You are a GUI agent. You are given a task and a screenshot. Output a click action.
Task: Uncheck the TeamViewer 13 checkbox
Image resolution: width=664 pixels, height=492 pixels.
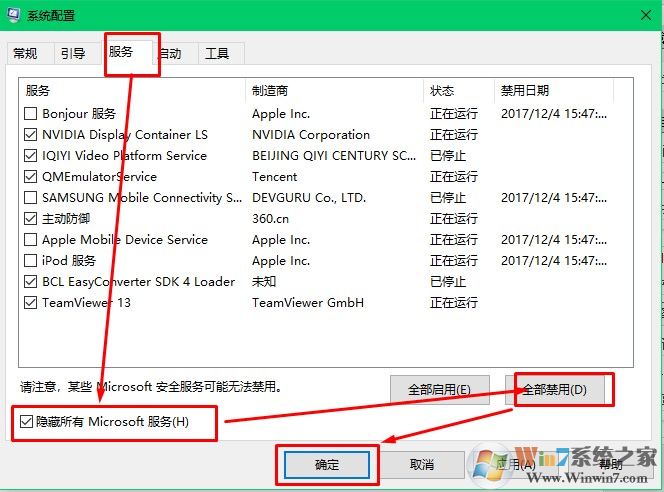(x=30, y=303)
